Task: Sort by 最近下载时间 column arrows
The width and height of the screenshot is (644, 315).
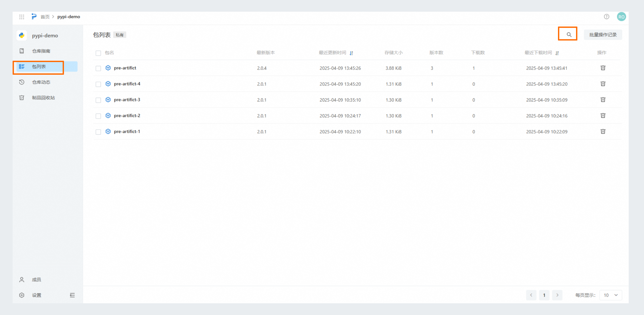Action: (557, 53)
